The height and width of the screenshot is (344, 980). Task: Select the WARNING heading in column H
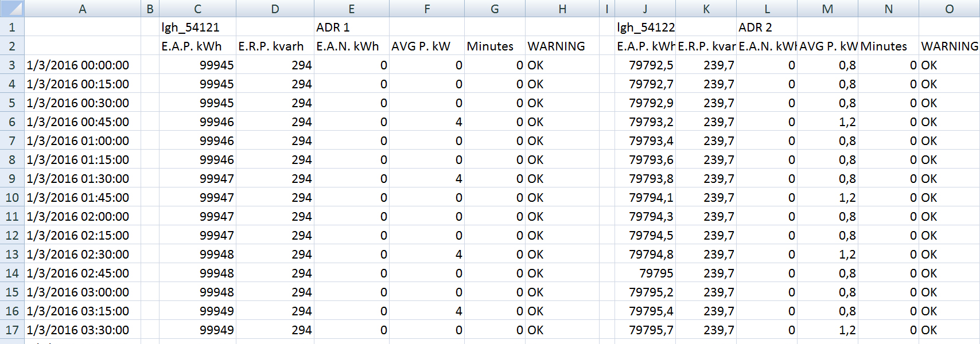click(562, 46)
